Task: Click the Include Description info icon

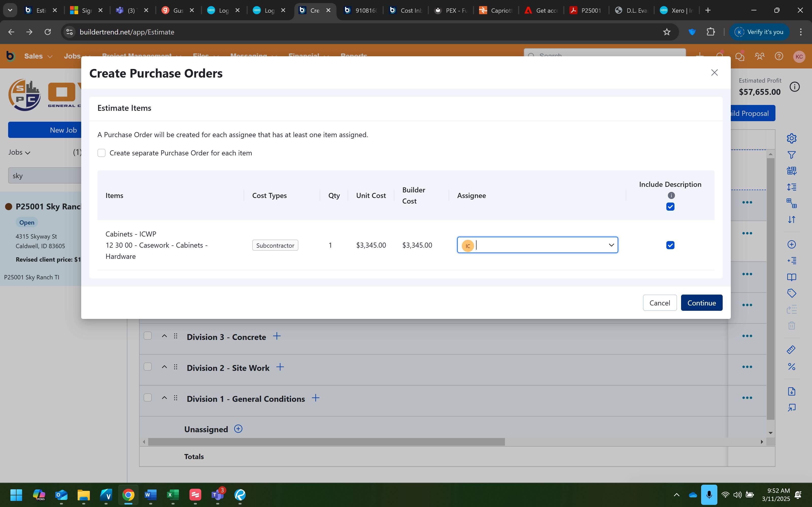Action: [x=671, y=195]
